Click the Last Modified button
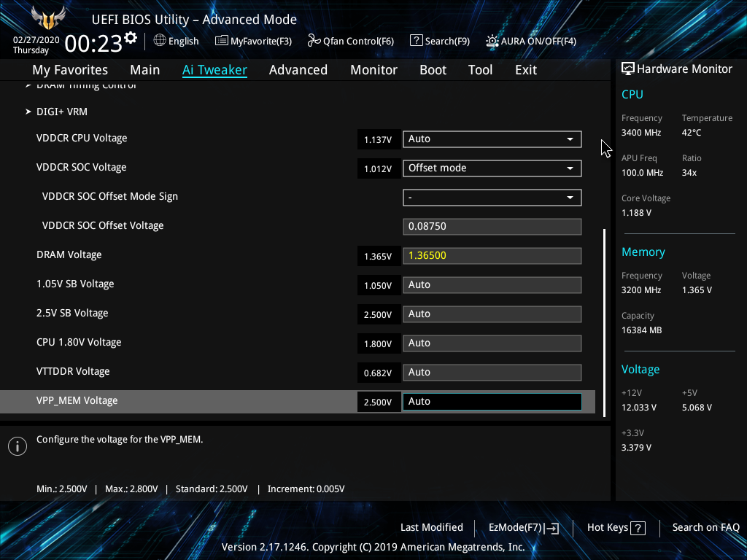Screen dimensions: 747x560 click(x=432, y=528)
